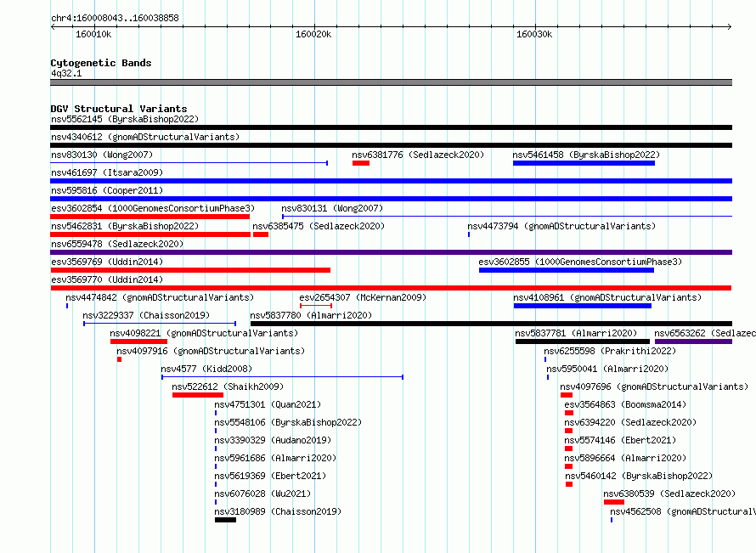Click red bar under nsv4098221
Screen dimensions: 756x553
[138, 341]
